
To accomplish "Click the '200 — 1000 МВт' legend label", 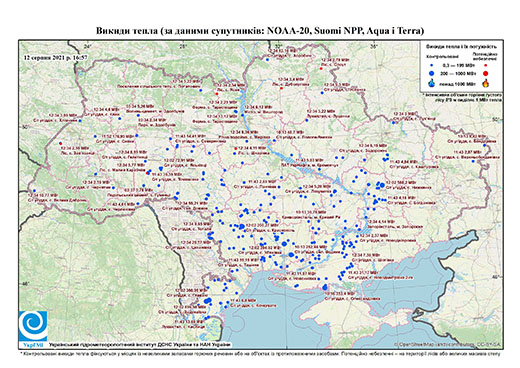I will click(459, 73).
